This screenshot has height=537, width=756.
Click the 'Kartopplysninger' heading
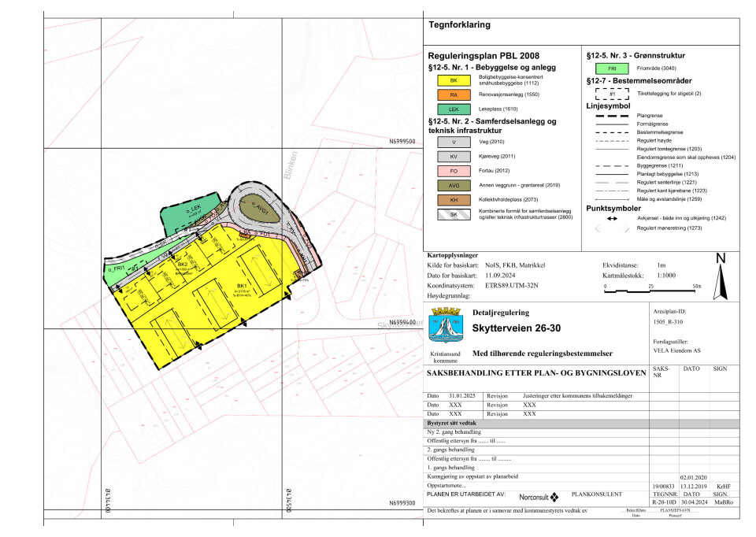pyautogui.click(x=452, y=255)
